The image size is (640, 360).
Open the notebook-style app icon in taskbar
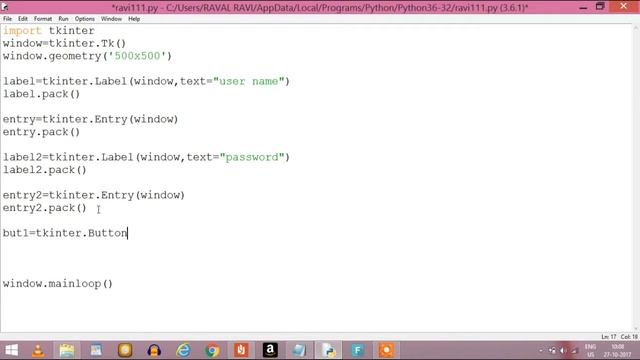point(299,350)
